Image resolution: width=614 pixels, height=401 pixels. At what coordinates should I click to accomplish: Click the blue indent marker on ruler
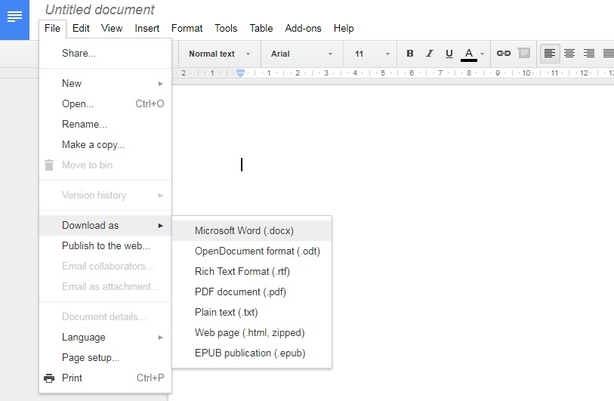pyautogui.click(x=240, y=73)
